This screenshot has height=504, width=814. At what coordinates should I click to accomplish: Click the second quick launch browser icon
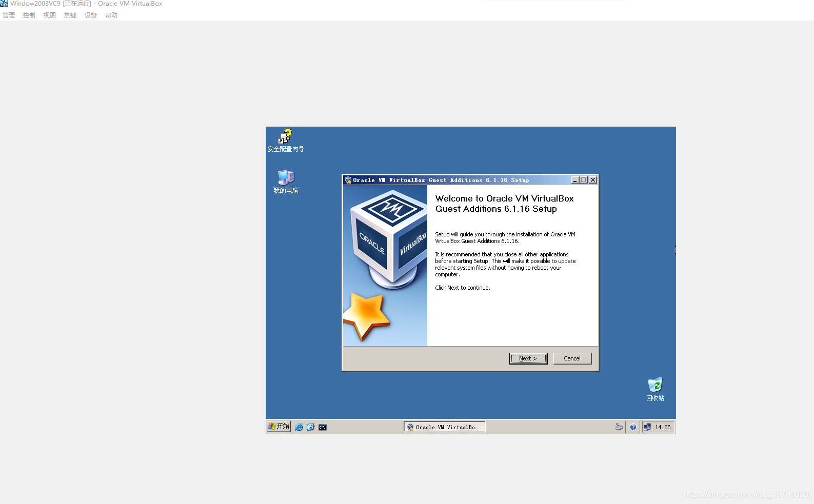click(310, 427)
